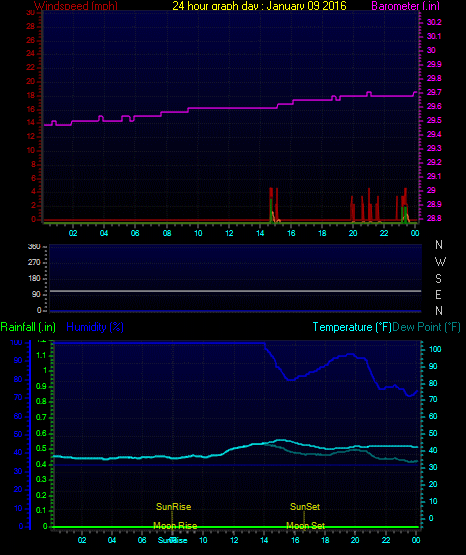Click the SunRise marker label
466x555 pixels.
tap(173, 507)
